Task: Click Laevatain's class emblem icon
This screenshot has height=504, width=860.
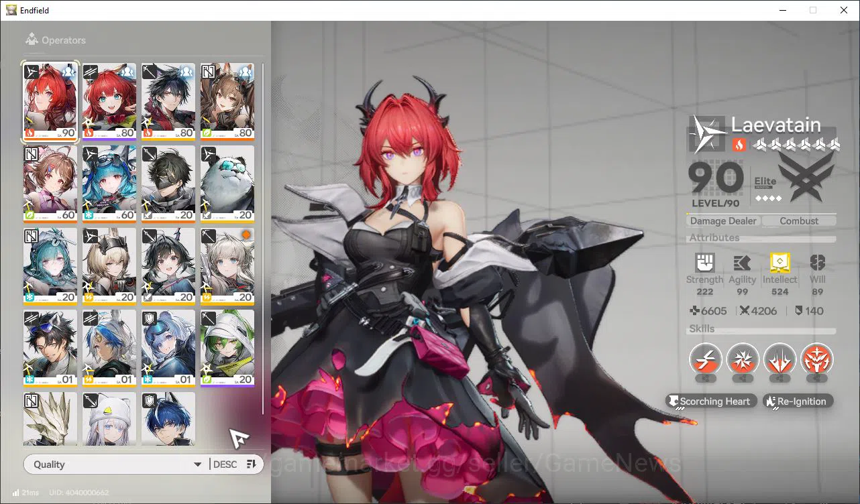Action: click(x=708, y=133)
